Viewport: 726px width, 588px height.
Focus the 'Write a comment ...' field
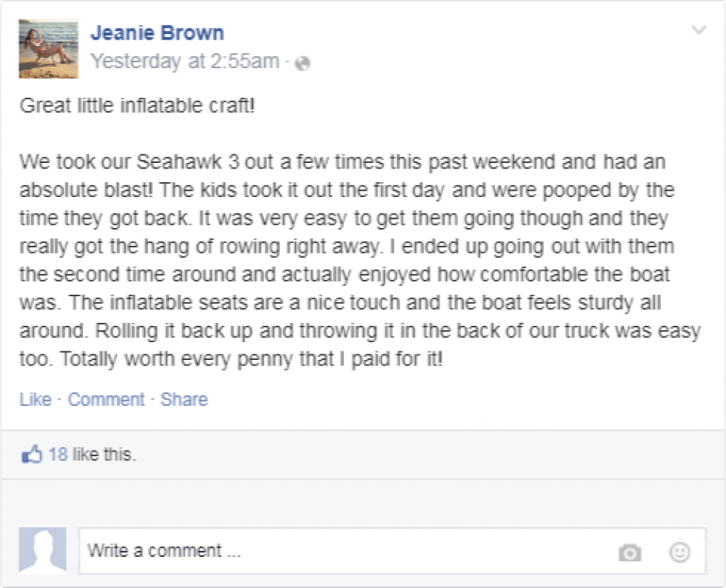click(340, 551)
